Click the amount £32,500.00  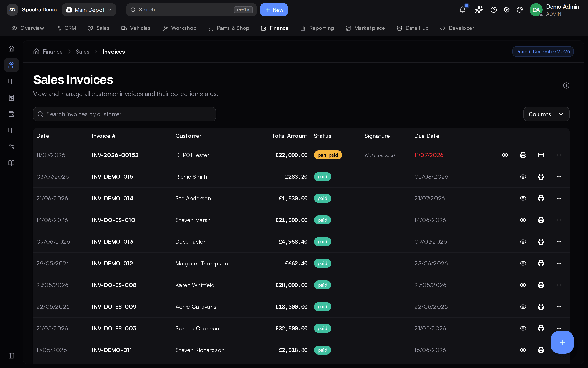pyautogui.click(x=291, y=328)
